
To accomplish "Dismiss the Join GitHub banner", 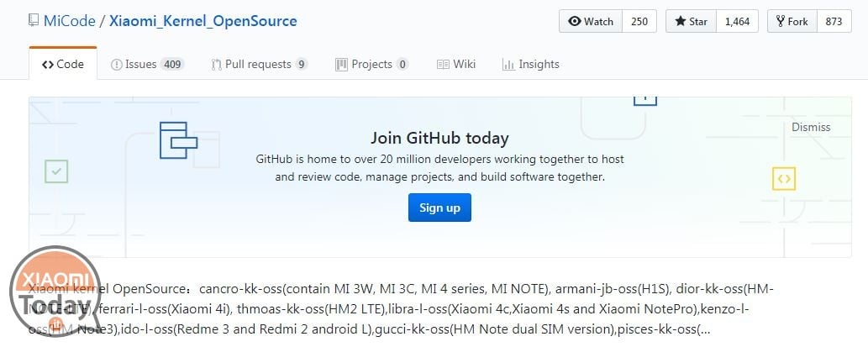I will click(811, 127).
